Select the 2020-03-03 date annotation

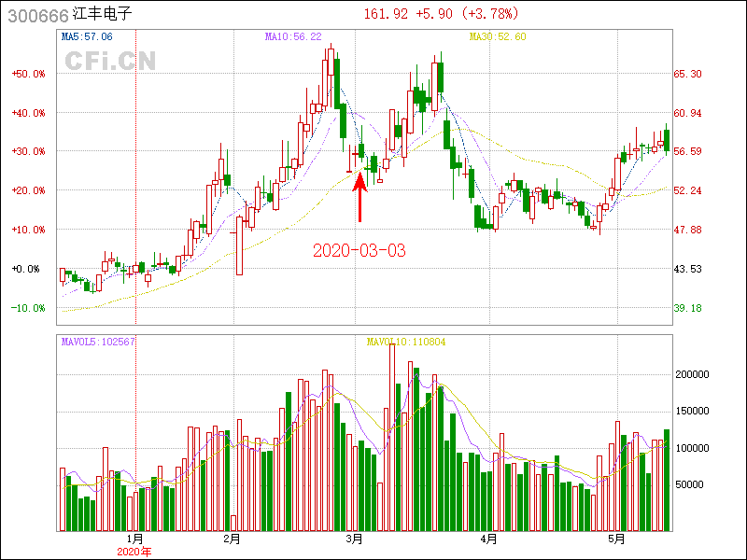[x=359, y=250]
